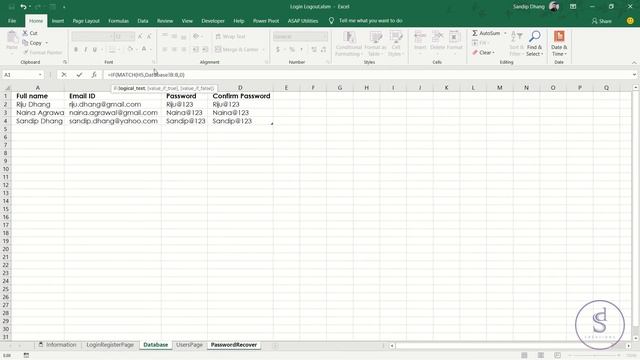Open Conditional Formatting menu

(349, 43)
